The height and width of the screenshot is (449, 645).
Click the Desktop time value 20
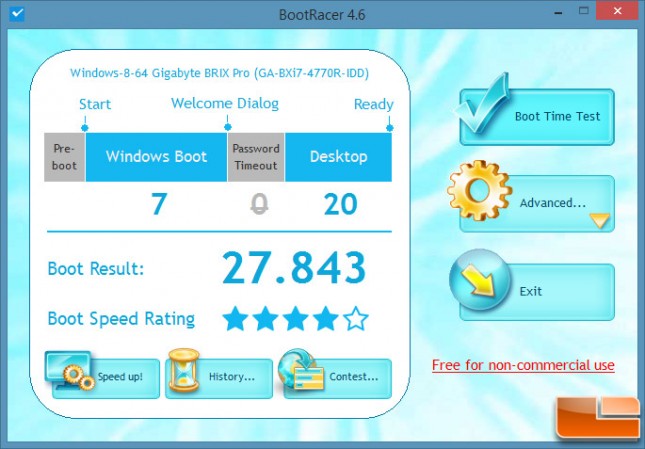340,204
